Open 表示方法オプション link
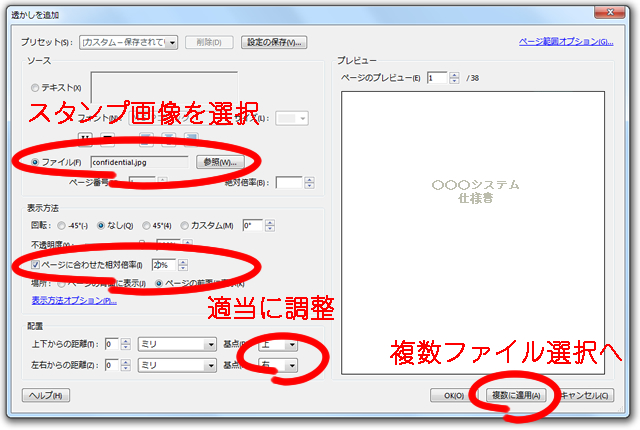This screenshot has width=640, height=430. point(74,301)
